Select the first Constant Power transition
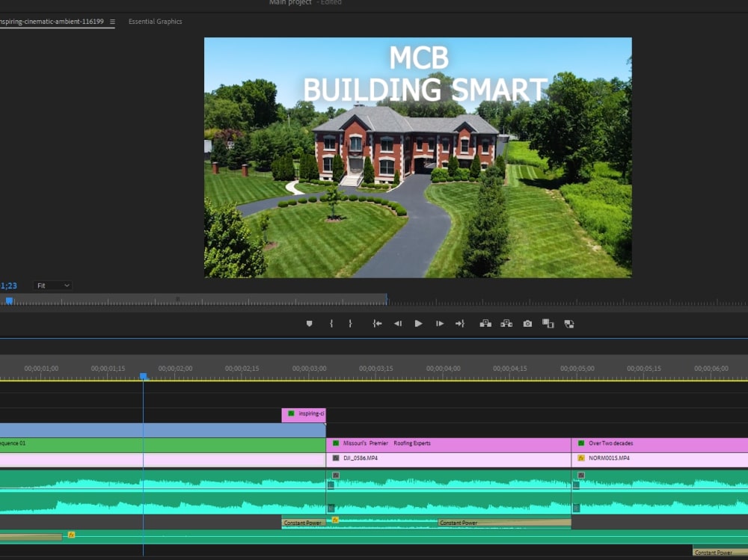This screenshot has width=748, height=560. [304, 523]
